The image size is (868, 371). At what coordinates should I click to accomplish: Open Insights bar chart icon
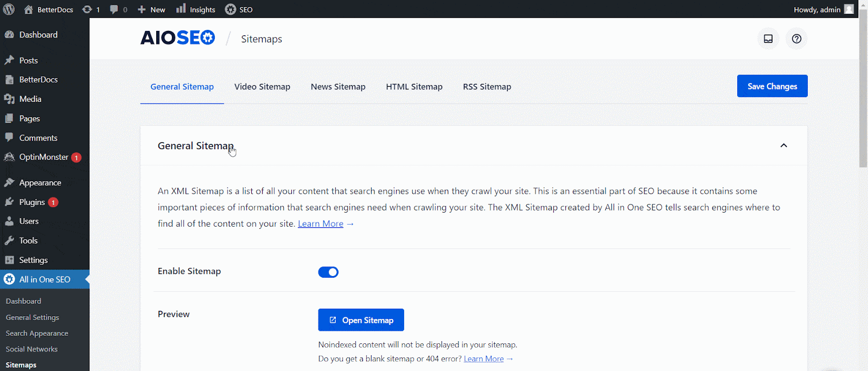coord(181,9)
